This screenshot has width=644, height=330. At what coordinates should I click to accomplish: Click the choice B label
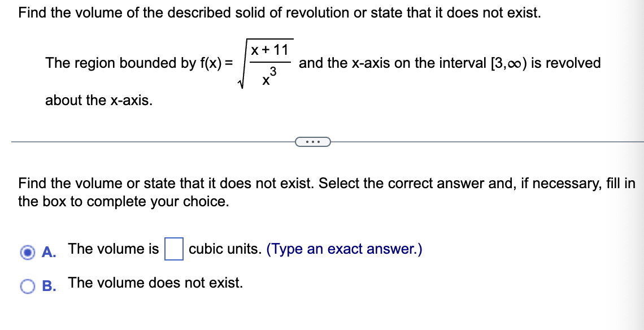point(47,283)
